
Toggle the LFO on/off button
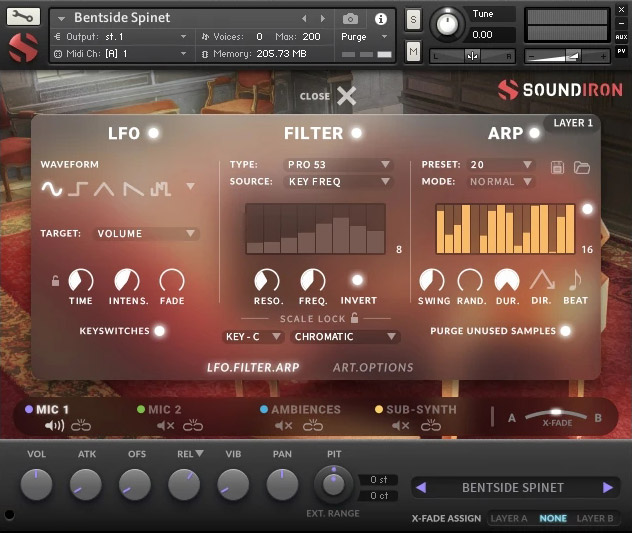pos(153,133)
